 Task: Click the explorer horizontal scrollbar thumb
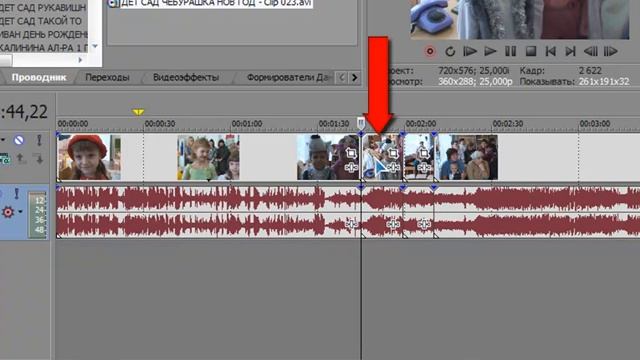6,60
